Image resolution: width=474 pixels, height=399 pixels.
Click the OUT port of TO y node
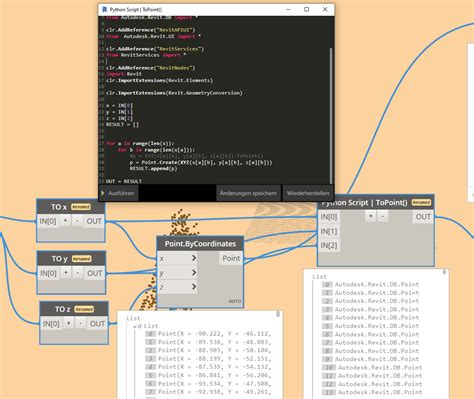click(x=95, y=273)
